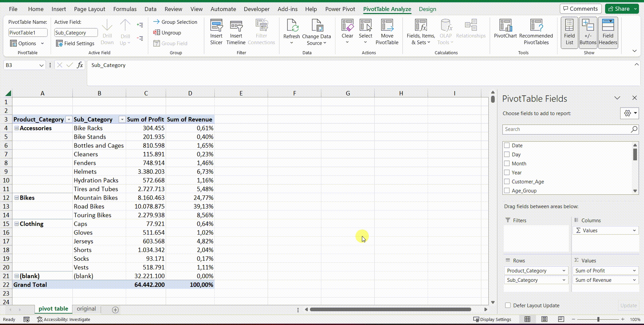This screenshot has width=644, height=325.
Task: Open PivotTable Options
Action: (x=27, y=43)
